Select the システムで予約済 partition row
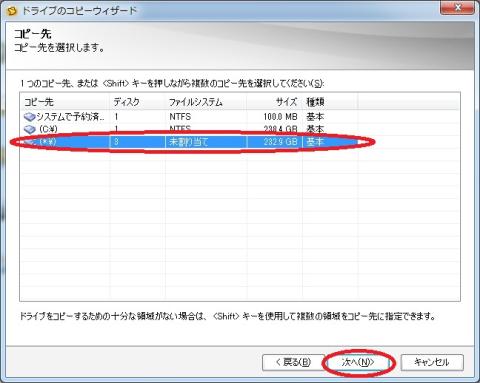 240,117
